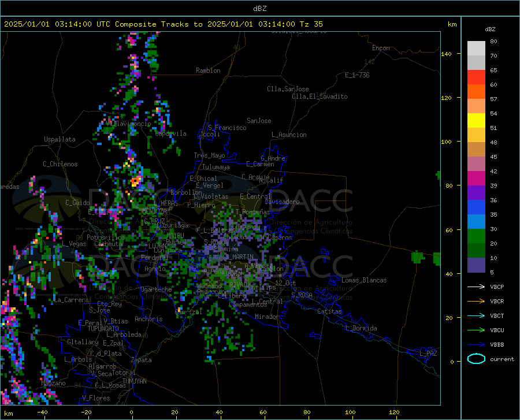Click the 'Tz 35' threshold text in header
The width and height of the screenshot is (520, 420).
click(311, 24)
